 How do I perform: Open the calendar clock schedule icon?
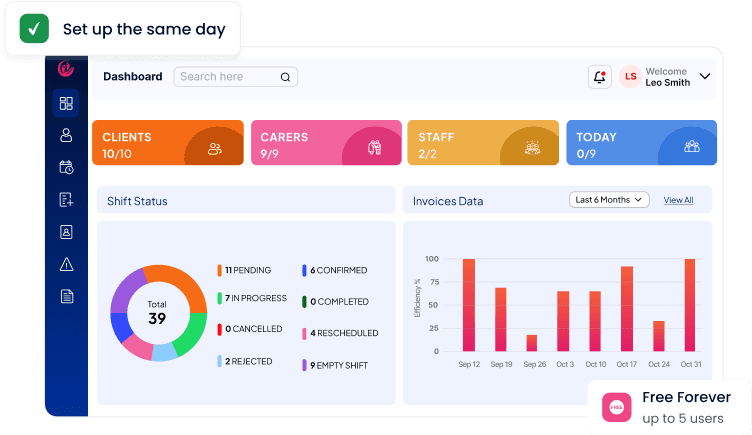coord(66,167)
